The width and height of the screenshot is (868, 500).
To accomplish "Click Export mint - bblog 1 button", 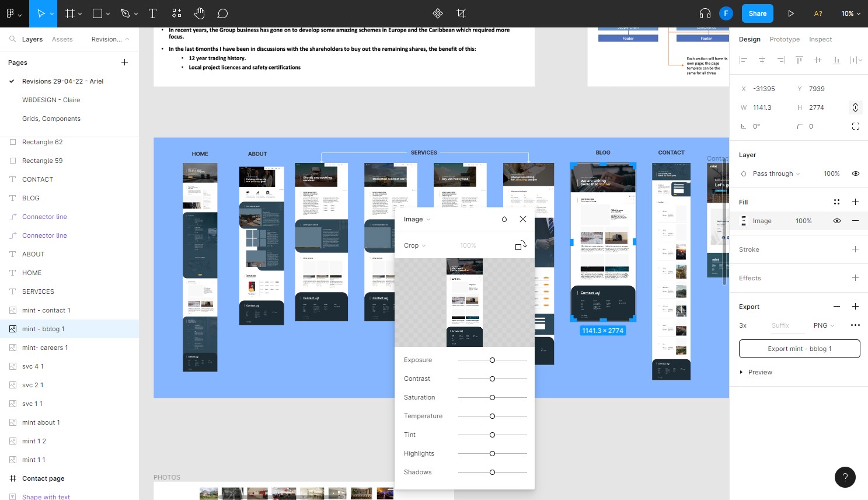I will 799,349.
